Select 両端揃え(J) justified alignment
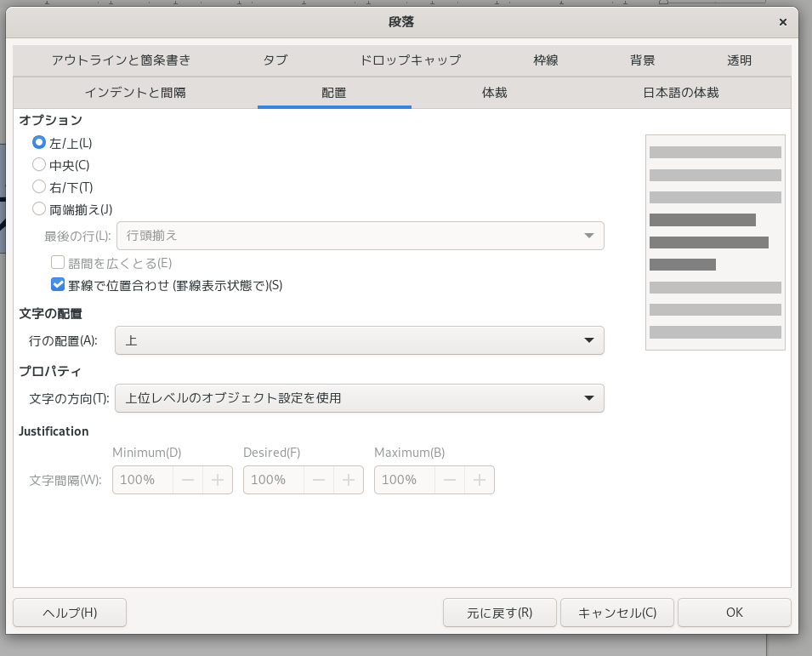The image size is (812, 656). point(39,208)
